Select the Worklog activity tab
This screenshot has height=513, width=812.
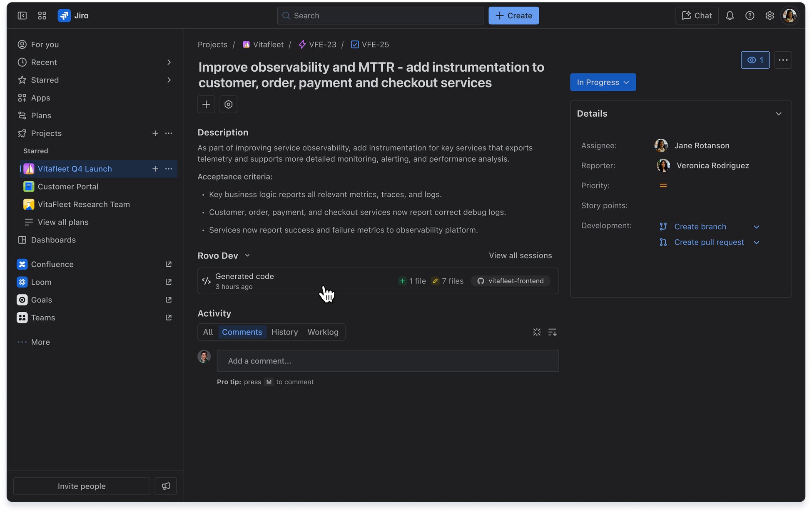coord(323,332)
